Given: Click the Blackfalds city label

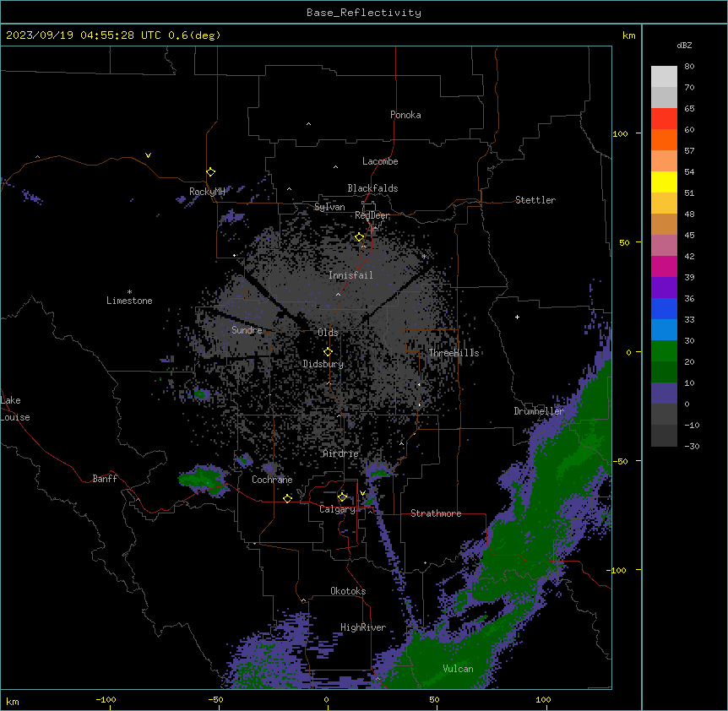Looking at the screenshot, I should click(x=372, y=188).
